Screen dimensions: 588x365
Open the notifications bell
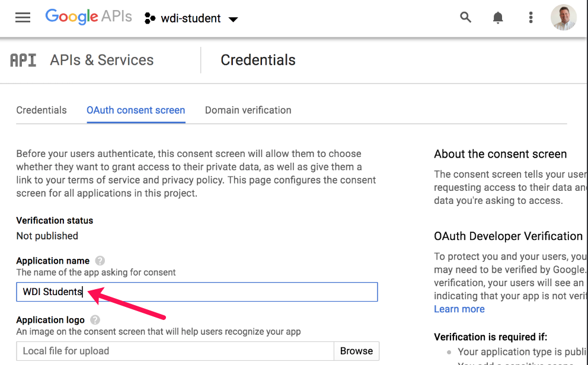[x=498, y=18]
